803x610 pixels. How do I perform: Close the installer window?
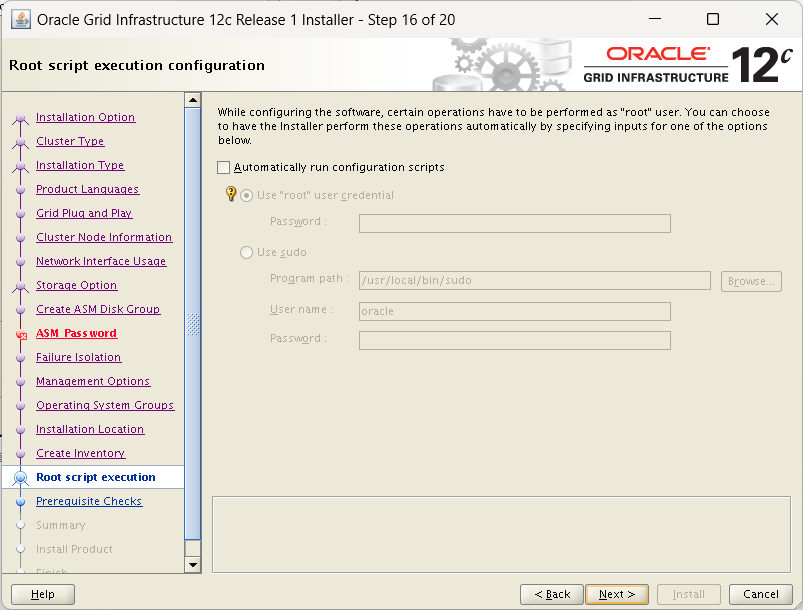tap(772, 19)
